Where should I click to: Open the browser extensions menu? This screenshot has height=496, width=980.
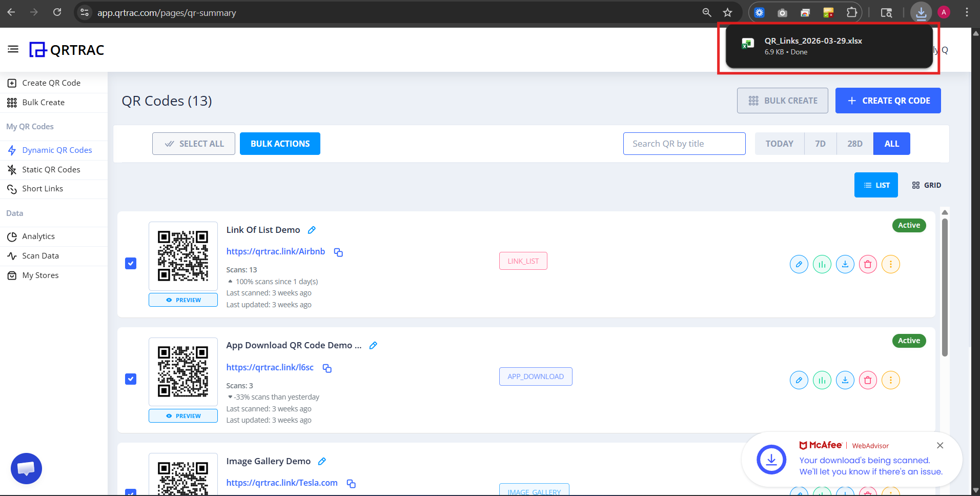(x=851, y=12)
